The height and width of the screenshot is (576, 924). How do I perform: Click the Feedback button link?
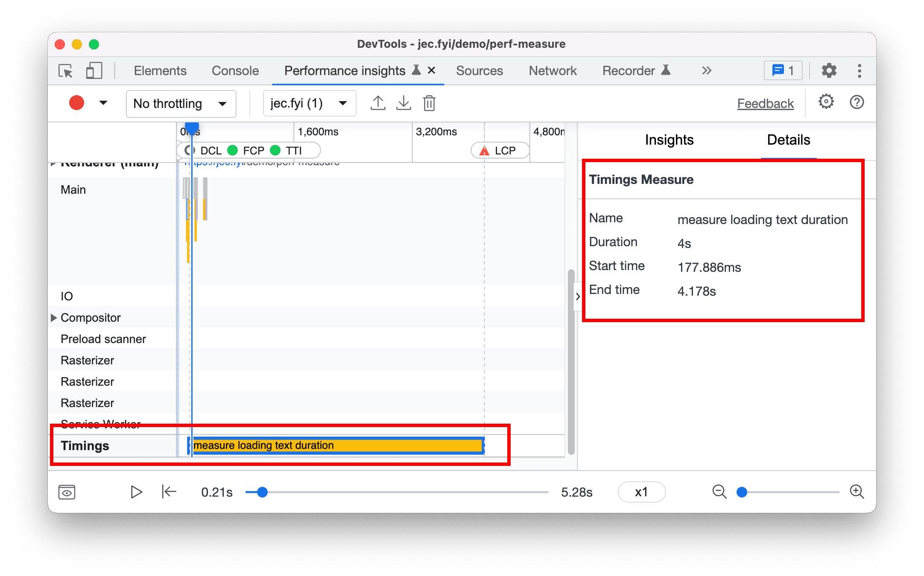pyautogui.click(x=765, y=103)
